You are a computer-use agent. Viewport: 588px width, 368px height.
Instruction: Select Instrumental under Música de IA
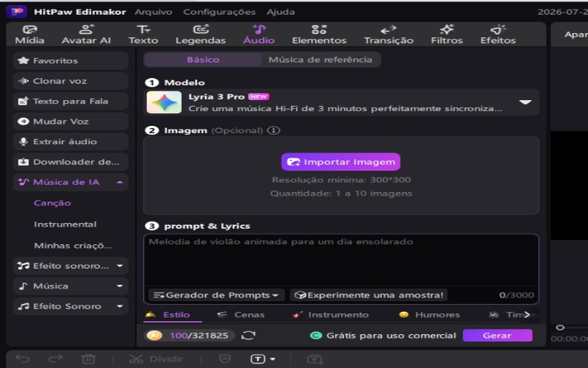[x=65, y=224]
